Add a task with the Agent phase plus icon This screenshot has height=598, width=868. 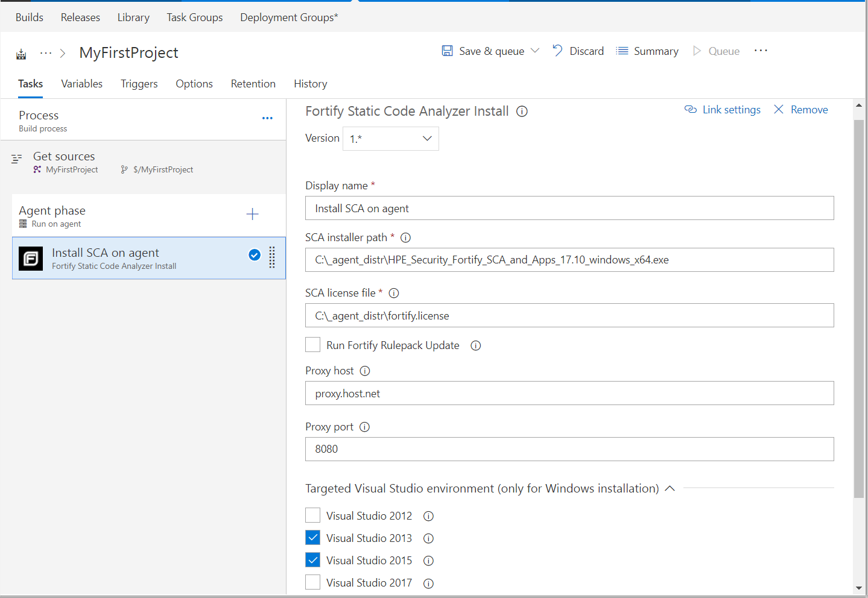point(252,214)
